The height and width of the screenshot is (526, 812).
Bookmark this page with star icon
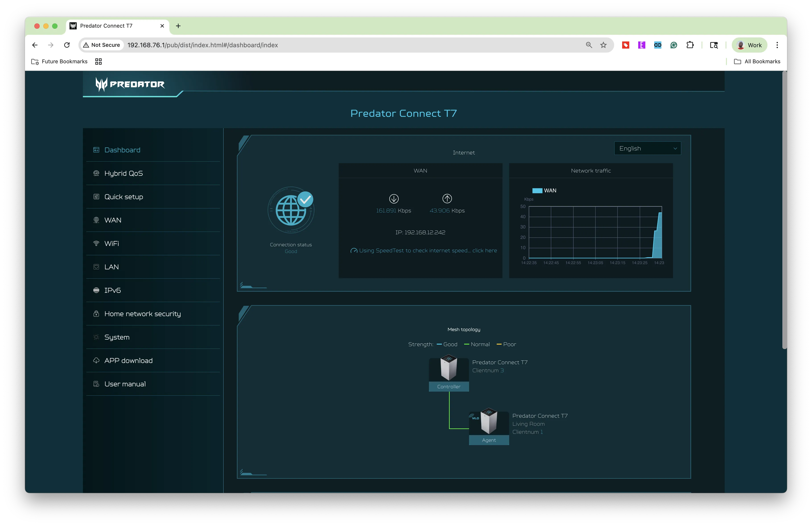pyautogui.click(x=603, y=45)
